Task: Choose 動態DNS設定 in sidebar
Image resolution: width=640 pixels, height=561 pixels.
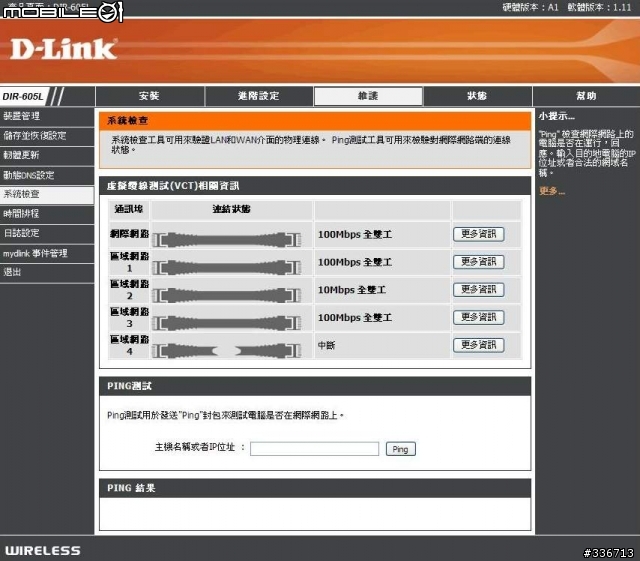Action: (47, 175)
